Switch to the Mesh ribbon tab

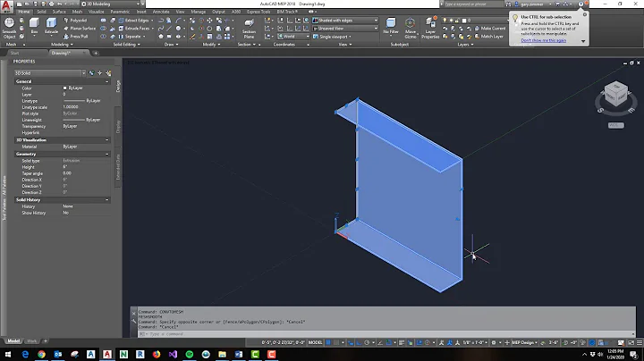click(77, 12)
